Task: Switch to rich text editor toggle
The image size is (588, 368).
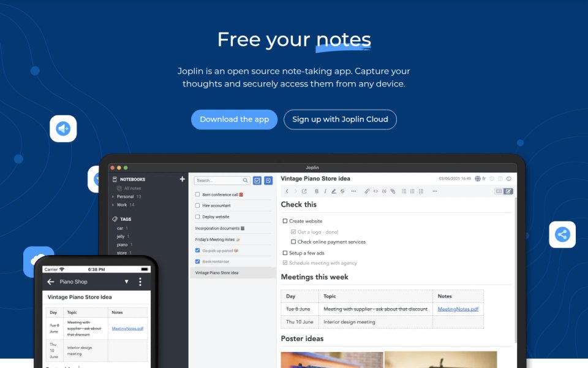Action: tap(508, 191)
